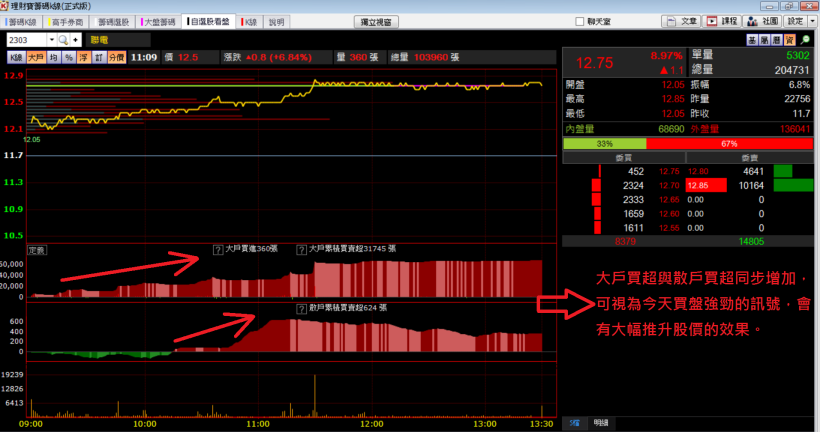This screenshot has height=432, width=820.
Task: Open help icon for 大戶買進 indicator
Action: 217,249
